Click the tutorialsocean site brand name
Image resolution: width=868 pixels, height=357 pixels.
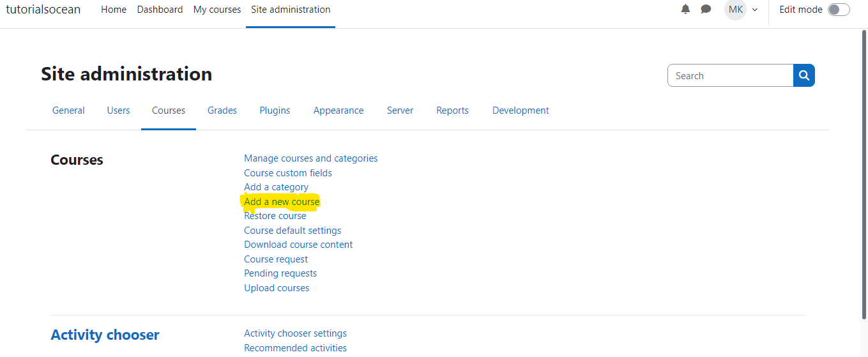click(x=43, y=10)
